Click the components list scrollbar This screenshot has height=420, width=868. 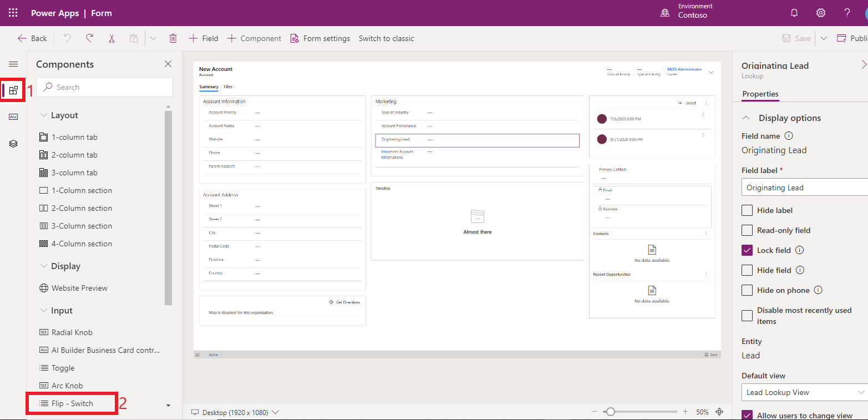(169, 208)
